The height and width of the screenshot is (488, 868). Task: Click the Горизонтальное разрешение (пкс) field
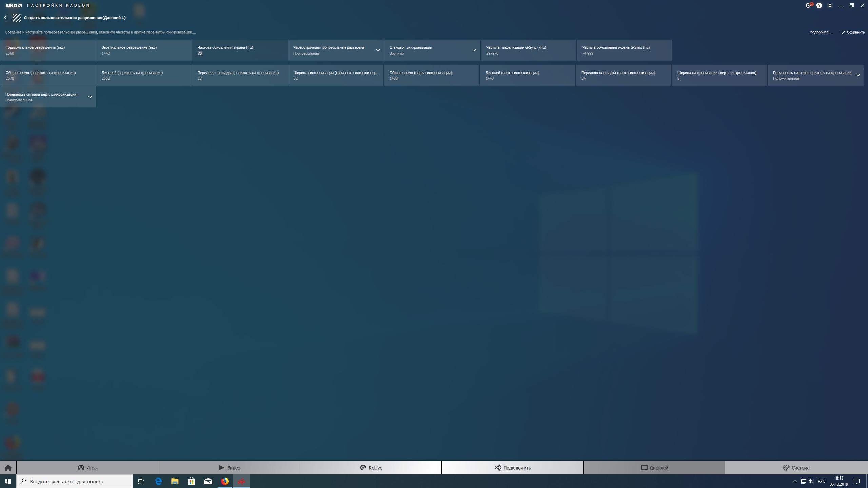point(48,50)
